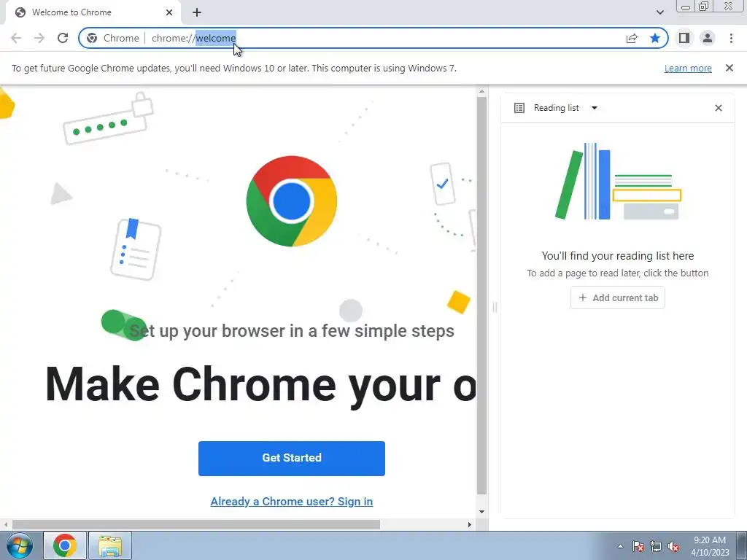Show hidden system tray icons
This screenshot has height=560, width=747.
pos(620,546)
